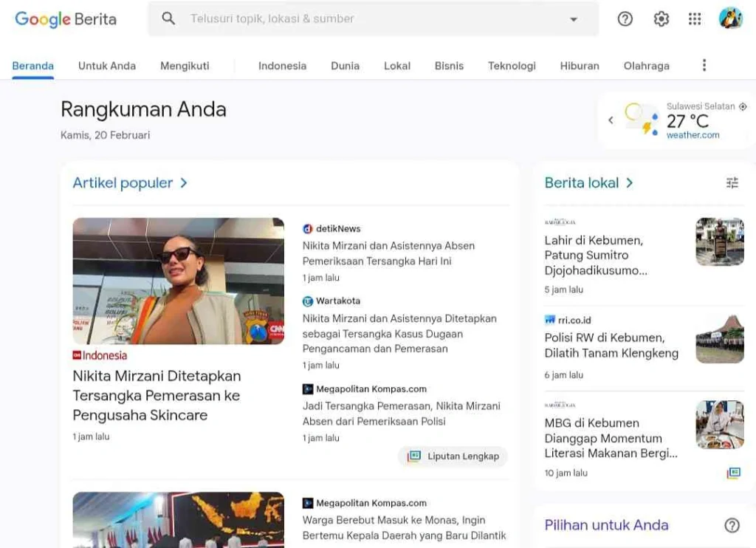
Task: Click the 10 jam lalu timestamp
Action: tap(566, 473)
